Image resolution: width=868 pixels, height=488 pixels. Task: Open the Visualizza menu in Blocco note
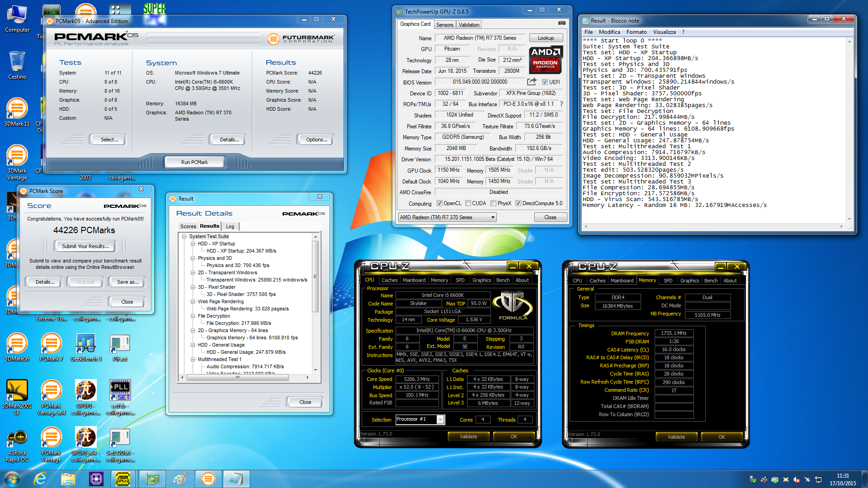[664, 32]
